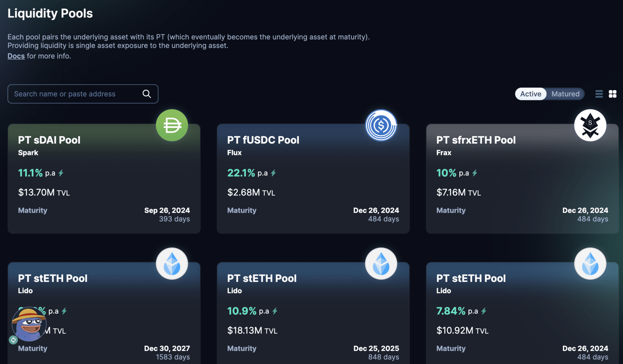
Task: Click Dec 26, 2024 date on fUSDC card
Action: [376, 210]
